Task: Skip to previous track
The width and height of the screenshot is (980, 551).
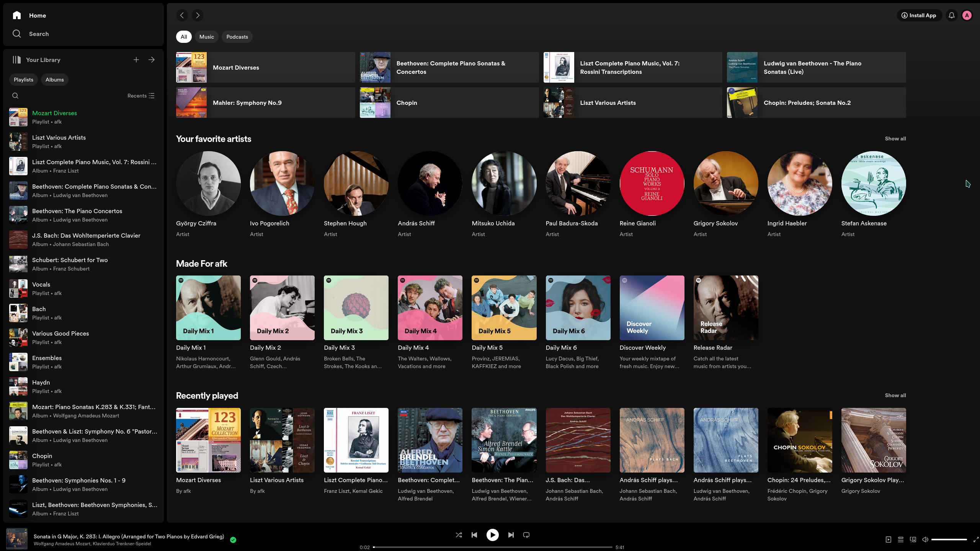Action: (x=474, y=535)
